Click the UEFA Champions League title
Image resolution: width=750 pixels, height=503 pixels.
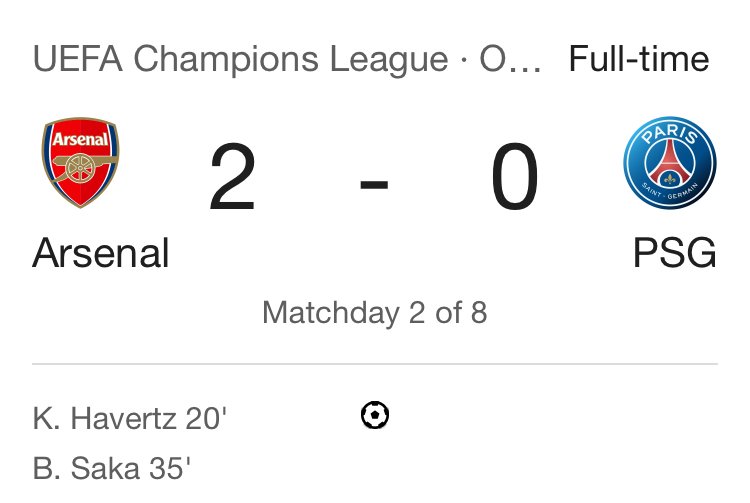click(x=241, y=59)
